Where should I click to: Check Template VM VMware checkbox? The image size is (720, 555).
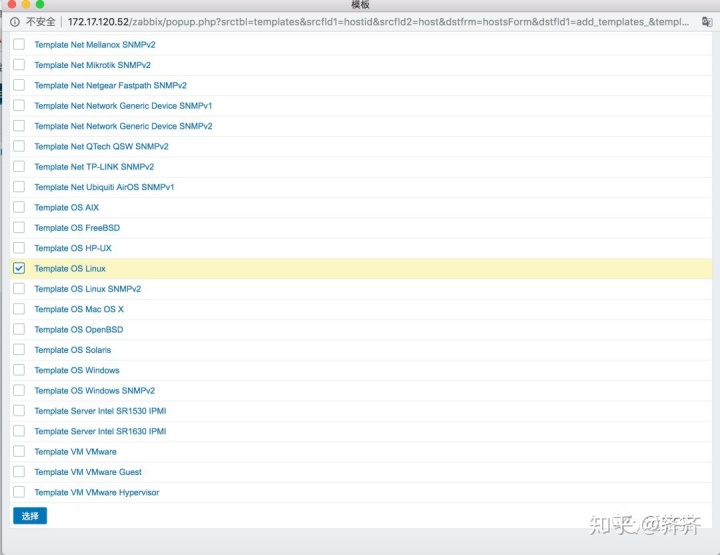coord(19,451)
